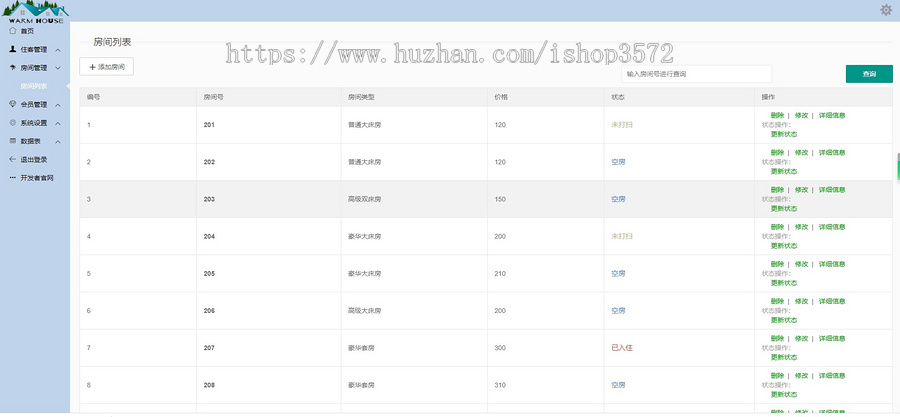Click 删除 for room 202
This screenshot has height=417, width=900.
(777, 153)
